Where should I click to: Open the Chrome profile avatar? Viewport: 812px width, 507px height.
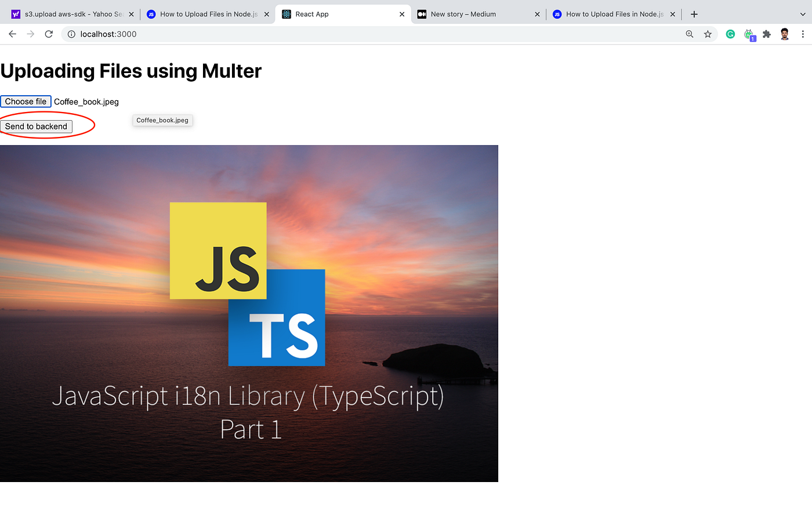[785, 34]
